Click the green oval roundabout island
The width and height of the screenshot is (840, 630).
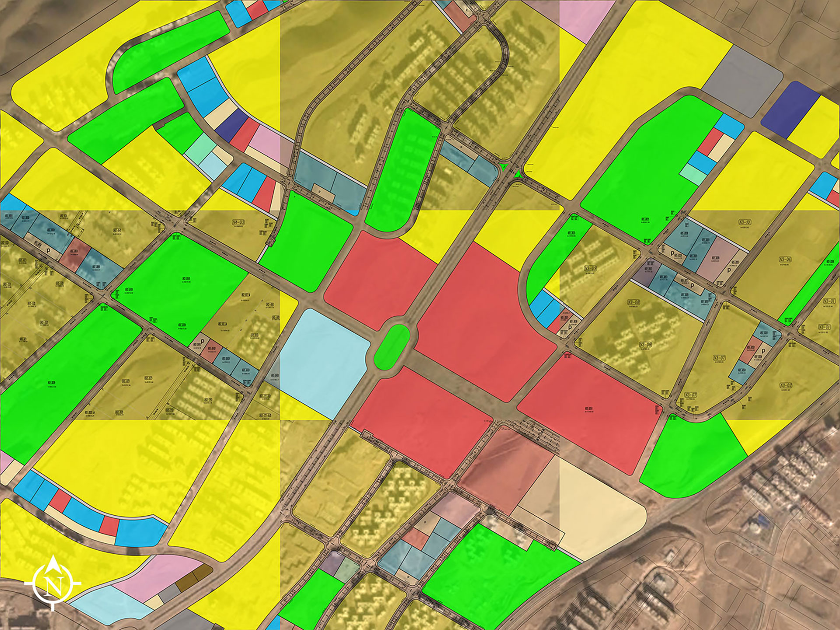[392, 346]
